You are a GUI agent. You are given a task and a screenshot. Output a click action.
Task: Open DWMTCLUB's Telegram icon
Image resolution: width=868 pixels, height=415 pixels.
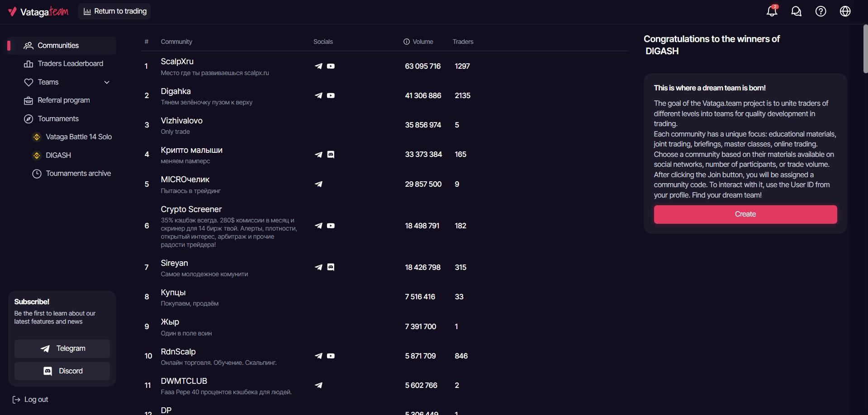coord(319,385)
